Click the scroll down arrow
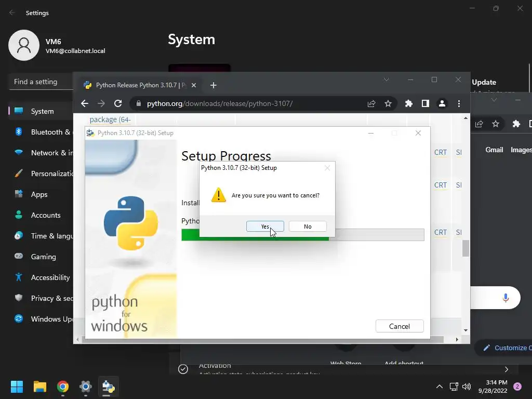Image resolution: width=532 pixels, height=399 pixels. (x=465, y=330)
